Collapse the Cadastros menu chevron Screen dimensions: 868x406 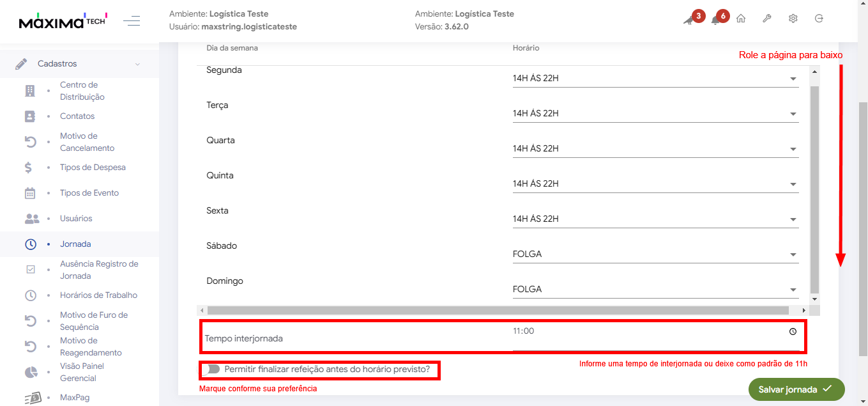point(137,64)
